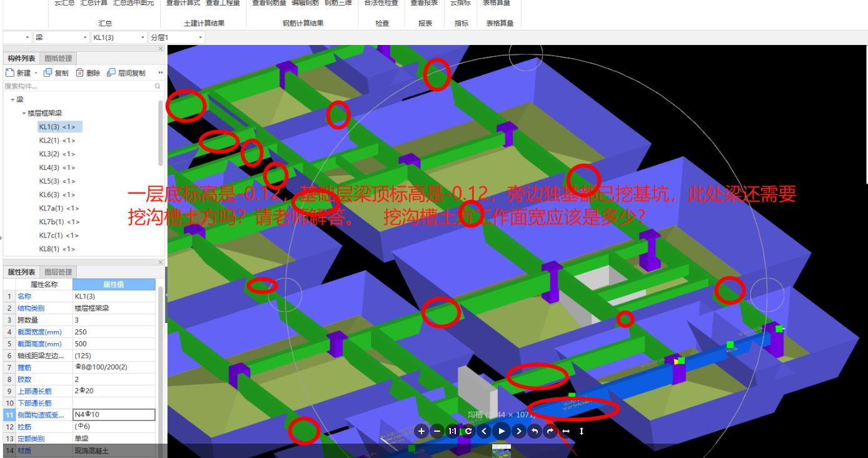Select KL8(1) in component tree

click(x=57, y=249)
